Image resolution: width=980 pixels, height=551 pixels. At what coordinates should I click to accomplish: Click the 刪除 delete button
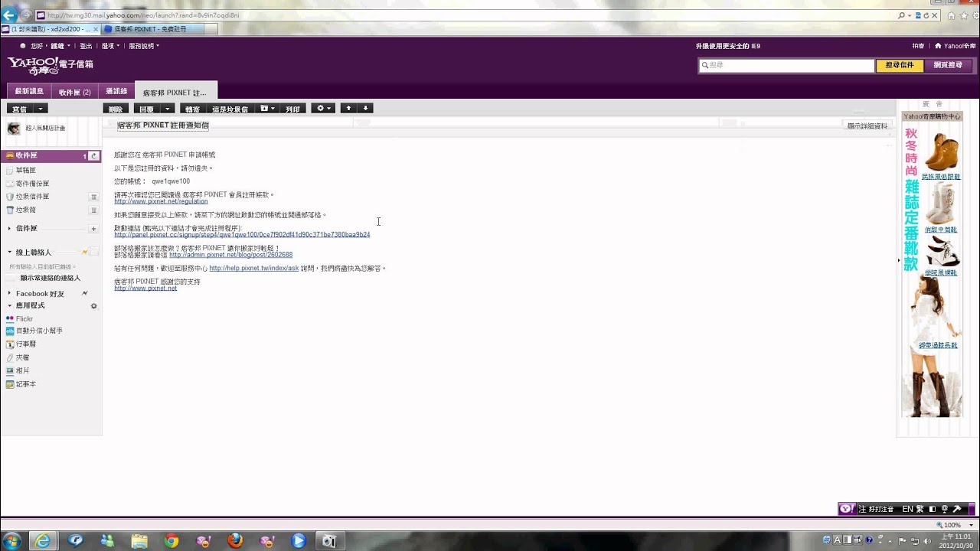pyautogui.click(x=116, y=109)
